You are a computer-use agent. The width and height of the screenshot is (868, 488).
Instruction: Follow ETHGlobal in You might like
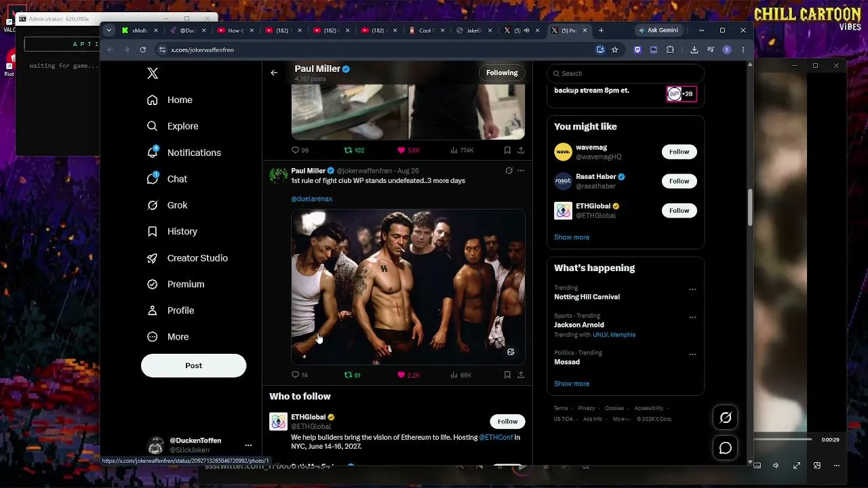679,211
